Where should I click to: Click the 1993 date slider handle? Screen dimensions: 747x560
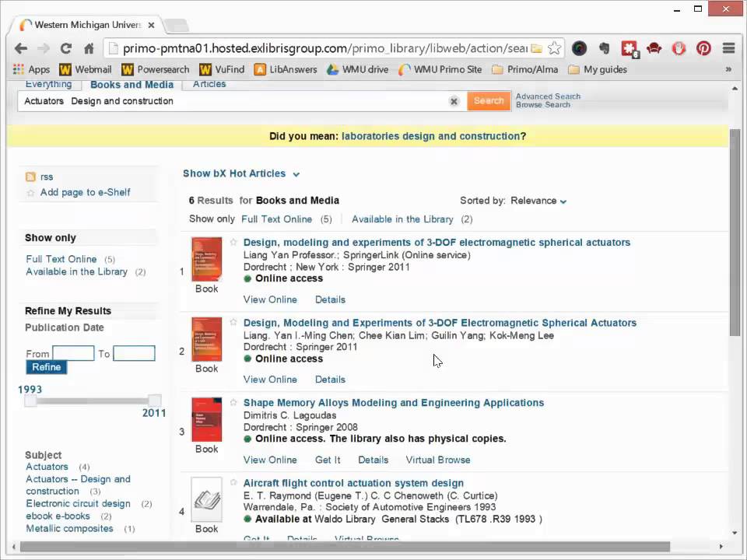click(x=30, y=401)
